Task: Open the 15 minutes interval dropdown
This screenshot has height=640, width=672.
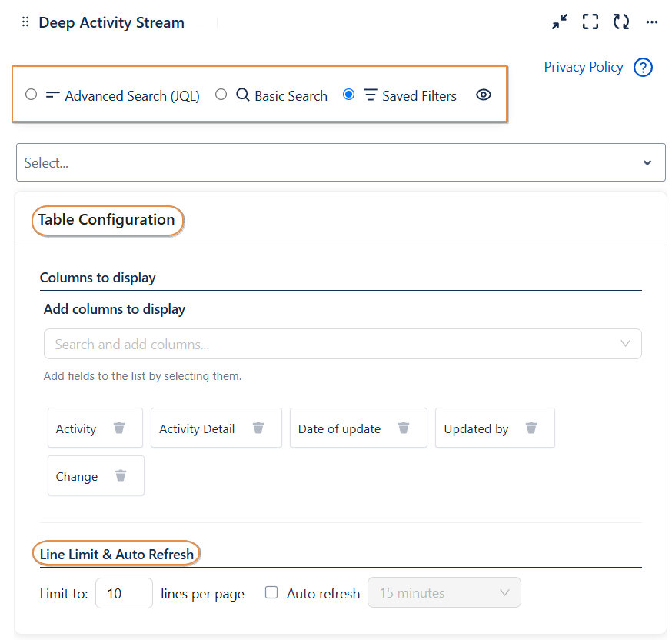Action: click(444, 593)
